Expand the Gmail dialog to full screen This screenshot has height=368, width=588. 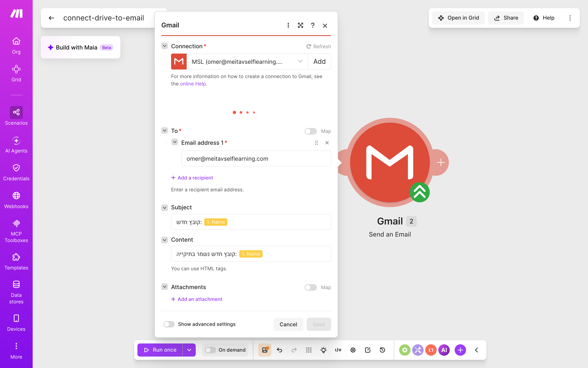tap(301, 25)
